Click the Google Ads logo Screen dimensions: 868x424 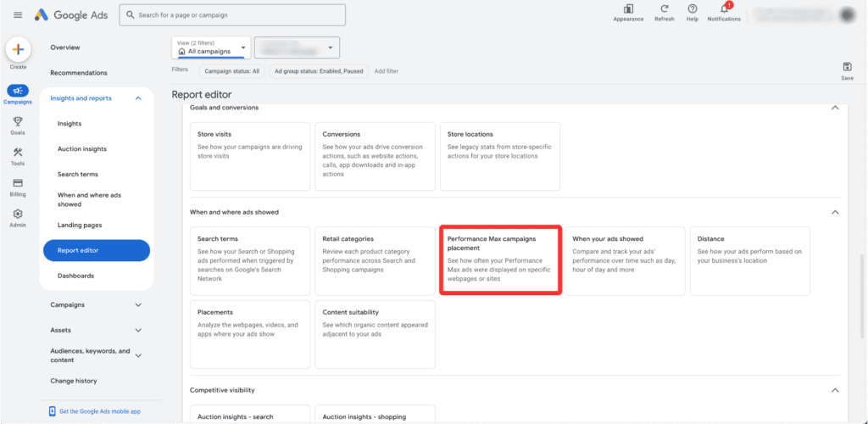71,15
